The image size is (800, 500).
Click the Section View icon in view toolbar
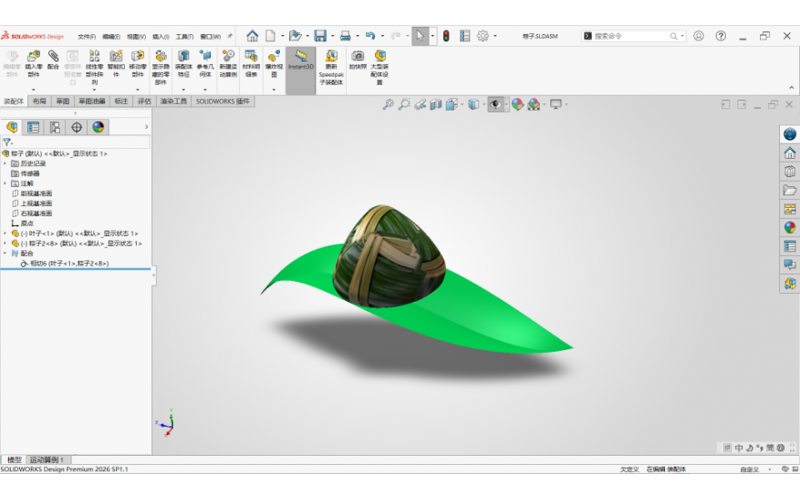click(436, 105)
